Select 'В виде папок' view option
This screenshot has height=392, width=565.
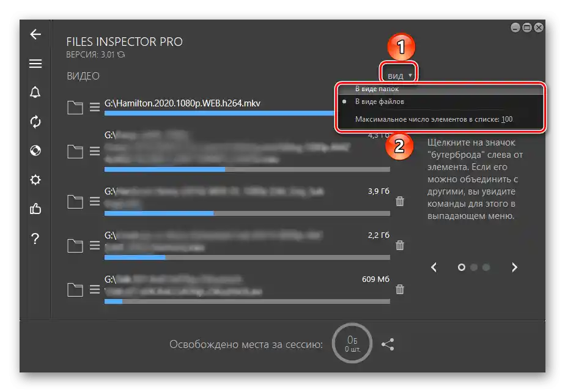click(x=377, y=89)
